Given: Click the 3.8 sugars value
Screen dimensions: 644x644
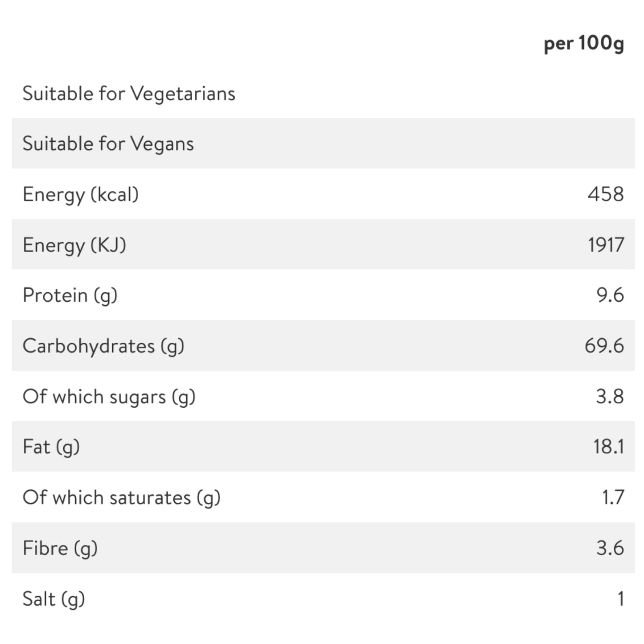Looking at the screenshot, I should click(x=610, y=396).
